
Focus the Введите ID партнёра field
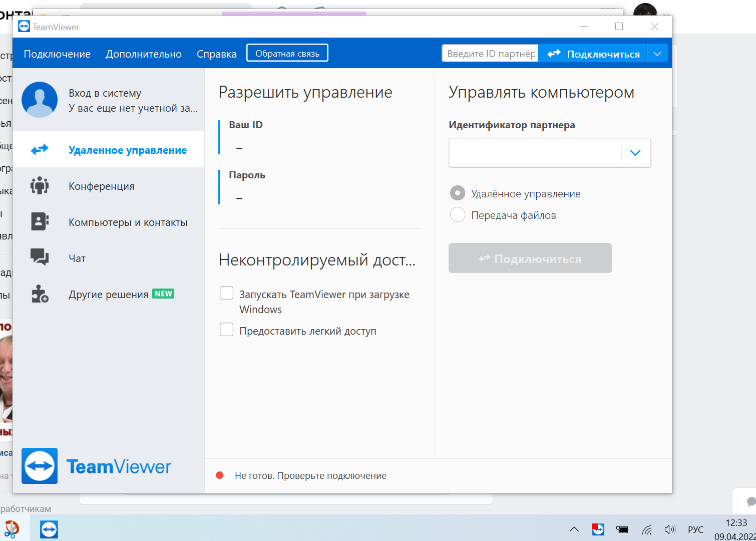pos(490,53)
